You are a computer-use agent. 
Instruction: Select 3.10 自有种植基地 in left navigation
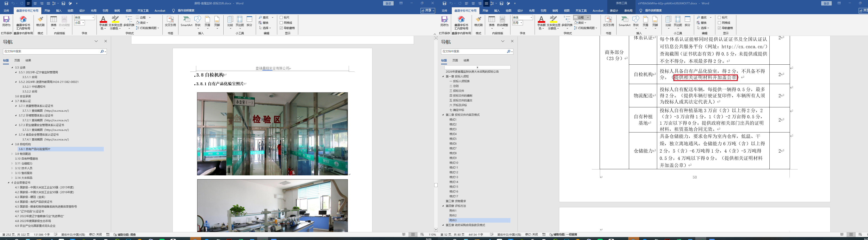point(26,158)
